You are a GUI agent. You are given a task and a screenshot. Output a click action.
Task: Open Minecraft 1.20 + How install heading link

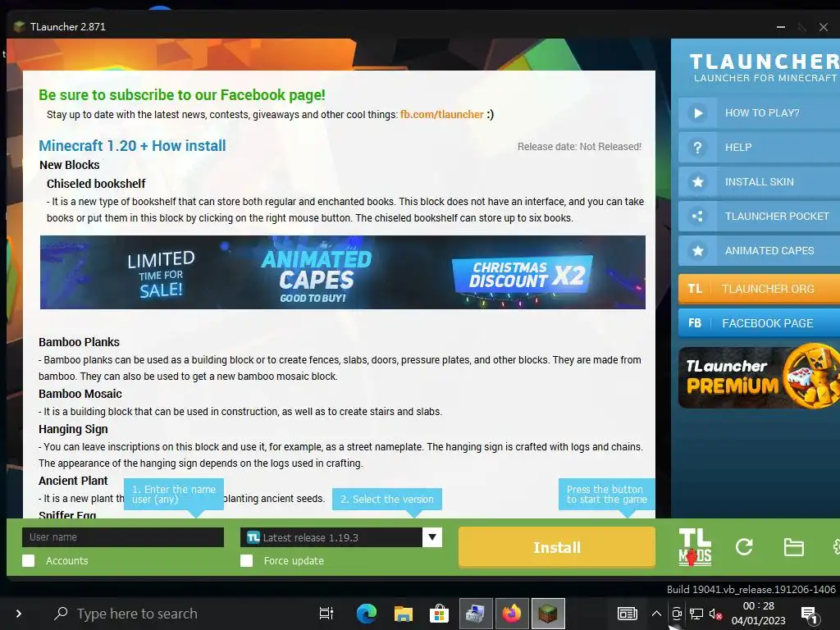(132, 146)
